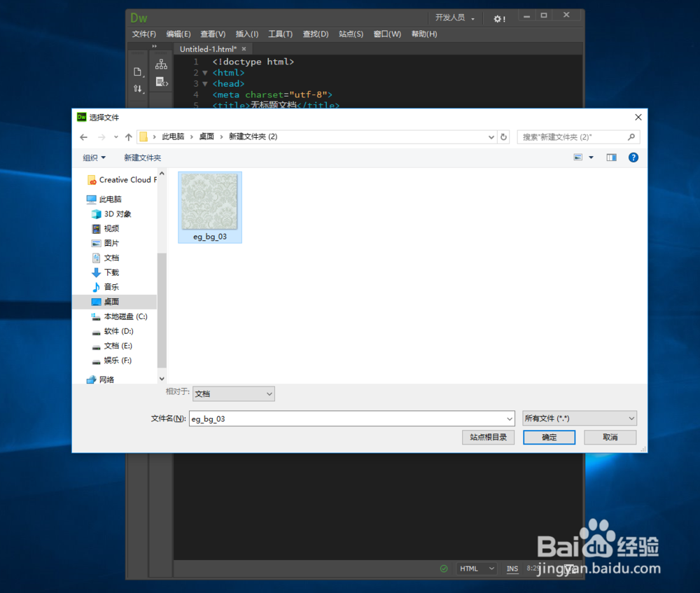Click Dreamweaver file management arrows icon
Viewport: 700px width, 593px height.
point(139,89)
